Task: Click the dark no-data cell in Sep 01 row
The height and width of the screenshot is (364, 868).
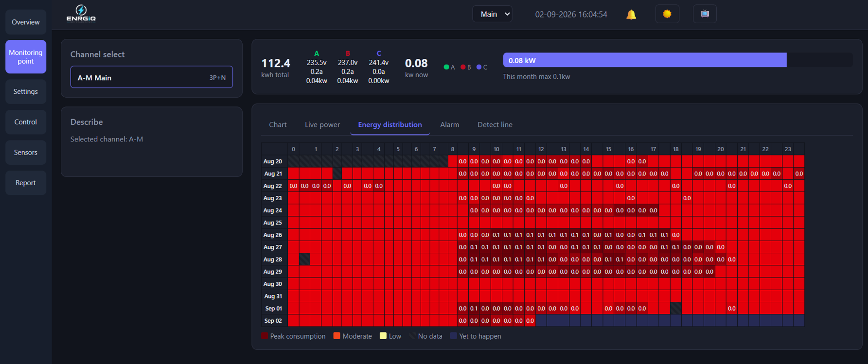Action: tap(675, 309)
